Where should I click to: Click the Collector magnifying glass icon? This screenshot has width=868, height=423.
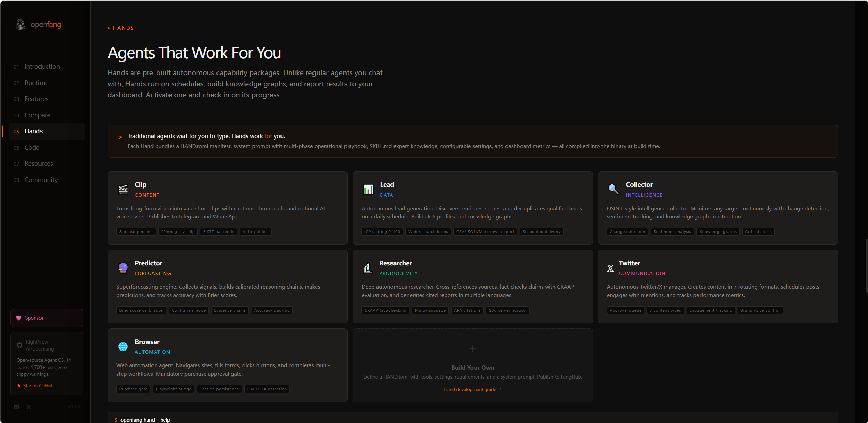[x=613, y=189]
